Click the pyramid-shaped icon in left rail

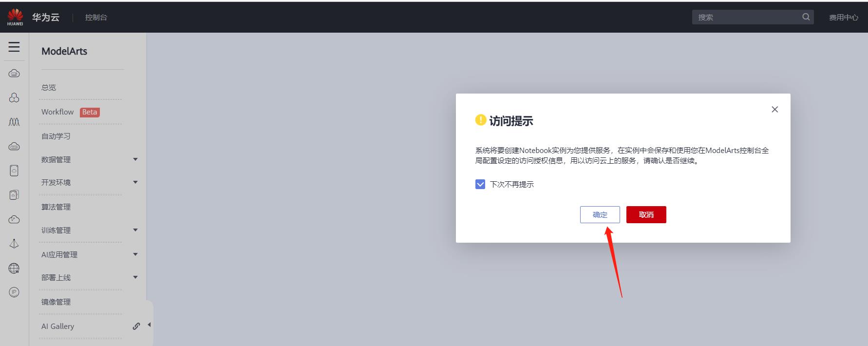pyautogui.click(x=14, y=244)
